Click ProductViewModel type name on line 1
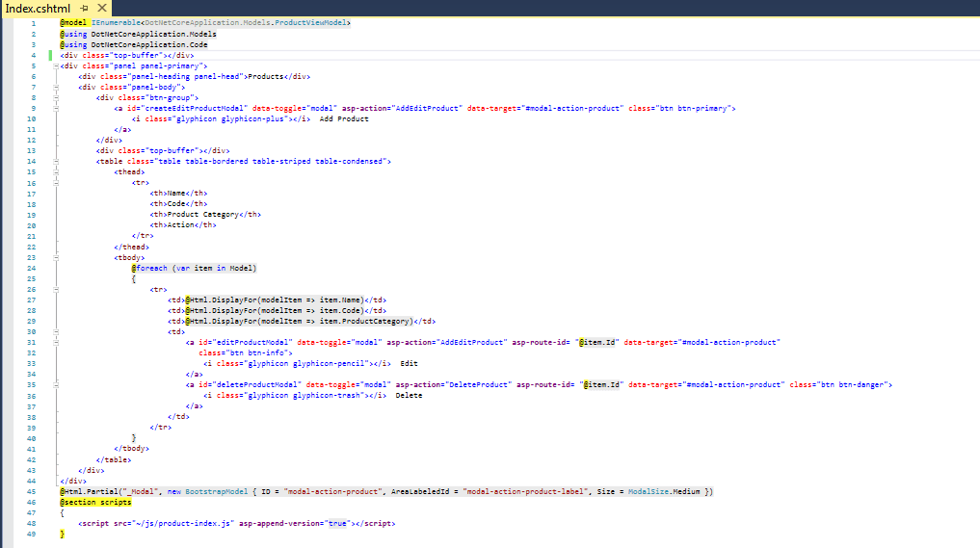 (x=310, y=22)
